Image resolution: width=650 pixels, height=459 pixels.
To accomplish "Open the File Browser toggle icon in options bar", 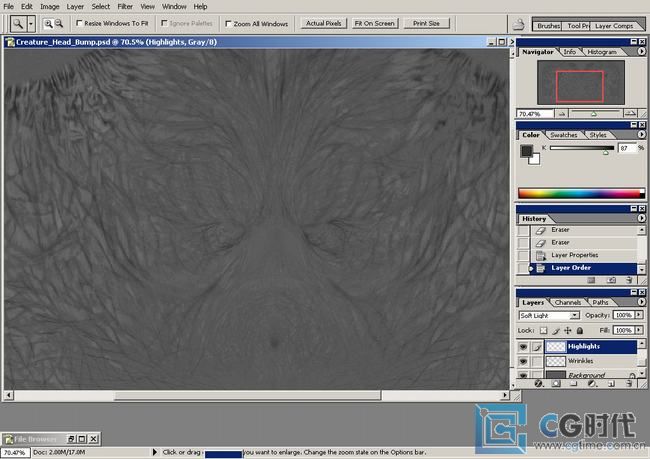I will 519,24.
